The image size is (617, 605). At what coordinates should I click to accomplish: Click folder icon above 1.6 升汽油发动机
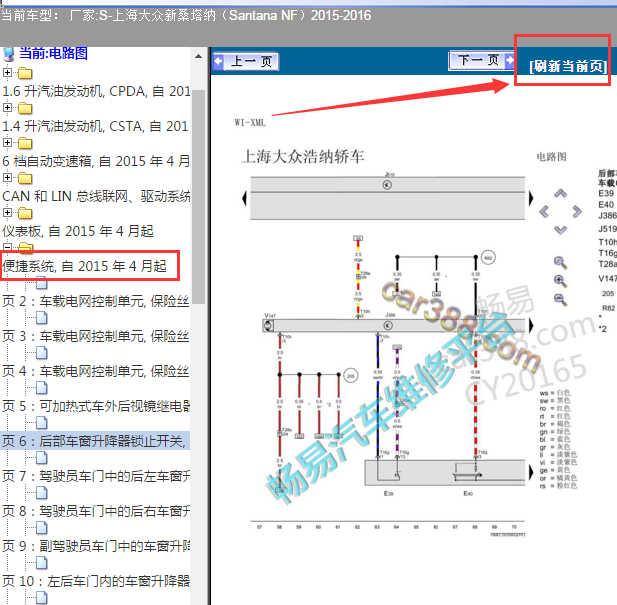pos(25,73)
